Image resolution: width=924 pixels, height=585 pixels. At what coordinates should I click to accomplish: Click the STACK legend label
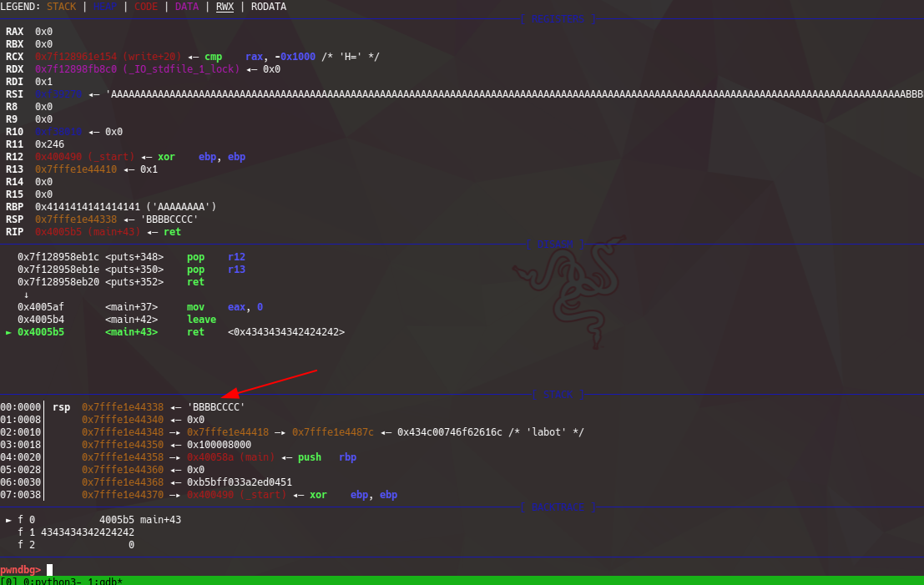[60, 7]
